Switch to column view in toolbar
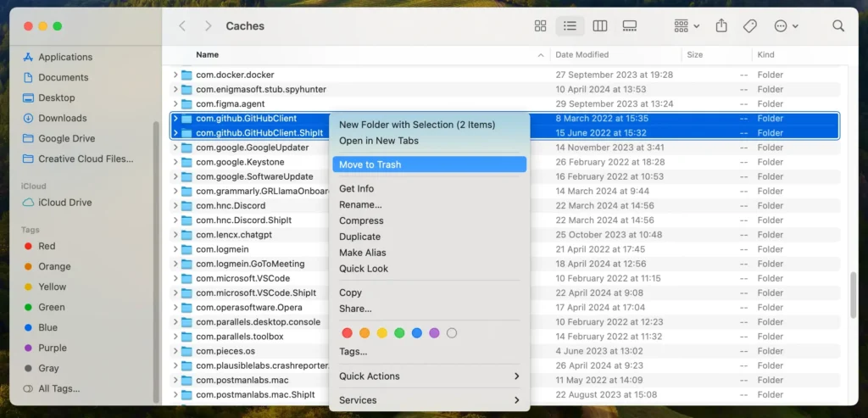This screenshot has height=418, width=868. coord(599,26)
